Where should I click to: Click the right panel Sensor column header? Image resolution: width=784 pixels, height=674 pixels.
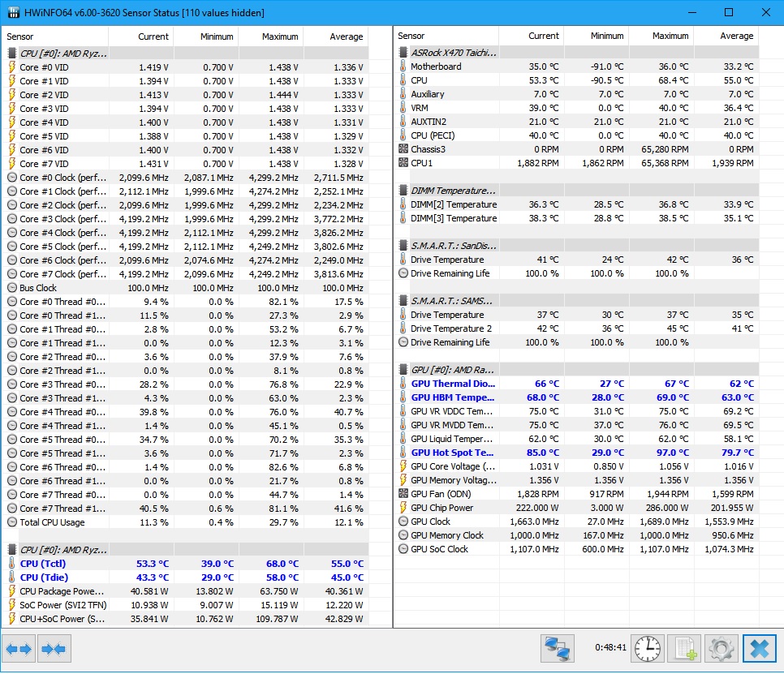point(446,36)
